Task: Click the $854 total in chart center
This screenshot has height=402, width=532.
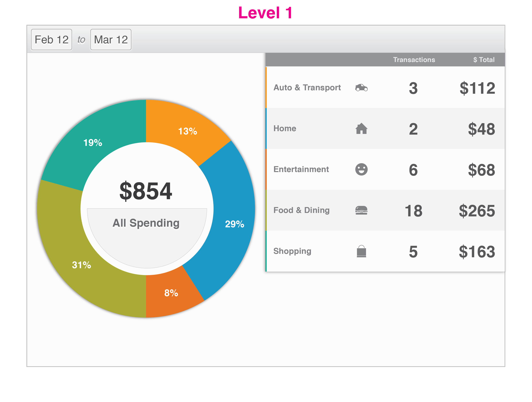Action: coord(146,191)
